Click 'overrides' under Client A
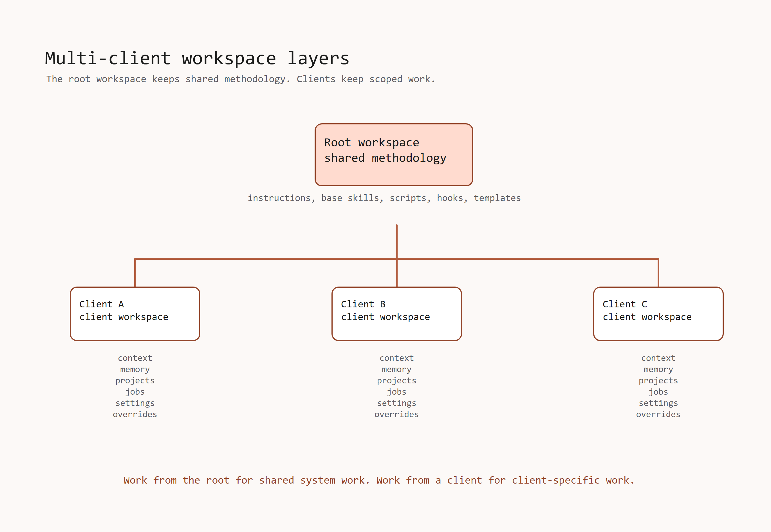Viewport: 771px width, 532px height. coord(135,414)
